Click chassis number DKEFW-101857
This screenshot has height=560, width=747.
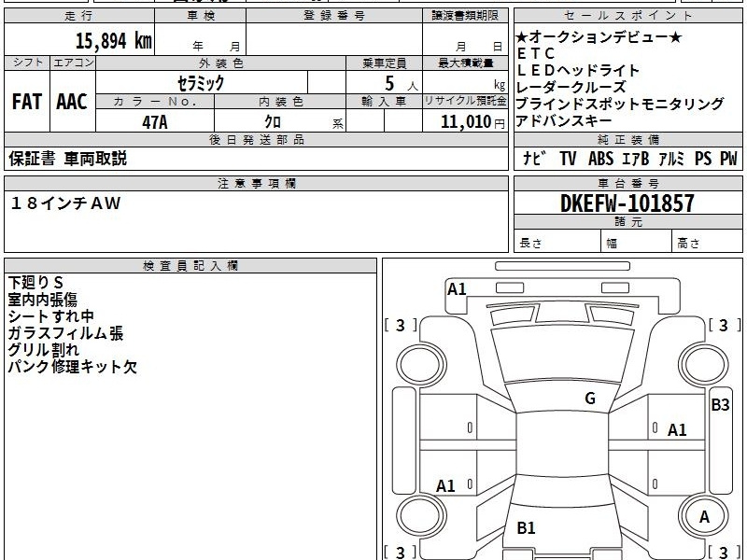[x=627, y=203]
